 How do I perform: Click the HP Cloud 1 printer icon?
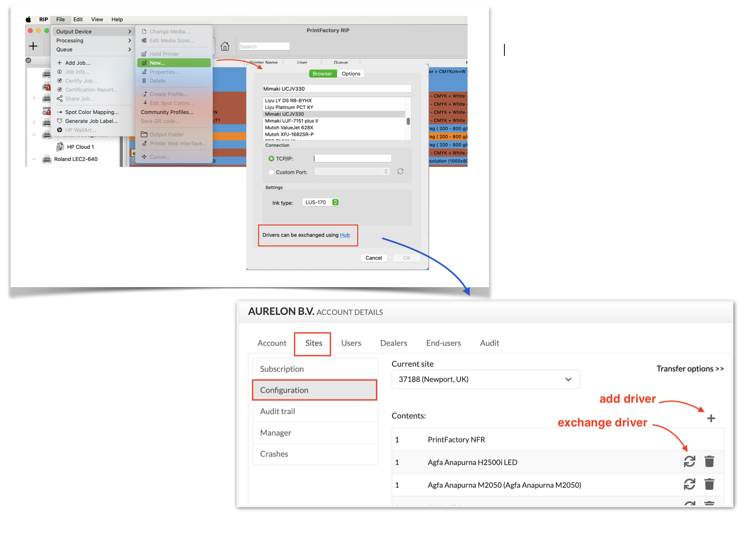[x=60, y=147]
